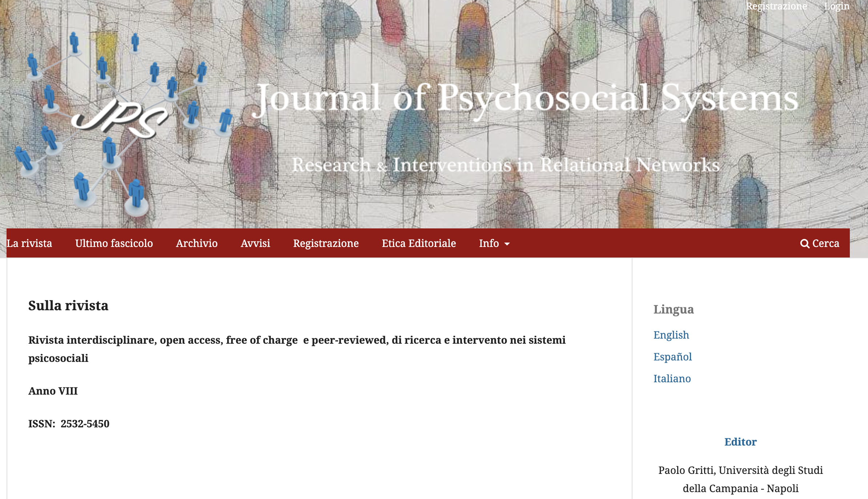Switch language to Italiano

click(x=672, y=379)
